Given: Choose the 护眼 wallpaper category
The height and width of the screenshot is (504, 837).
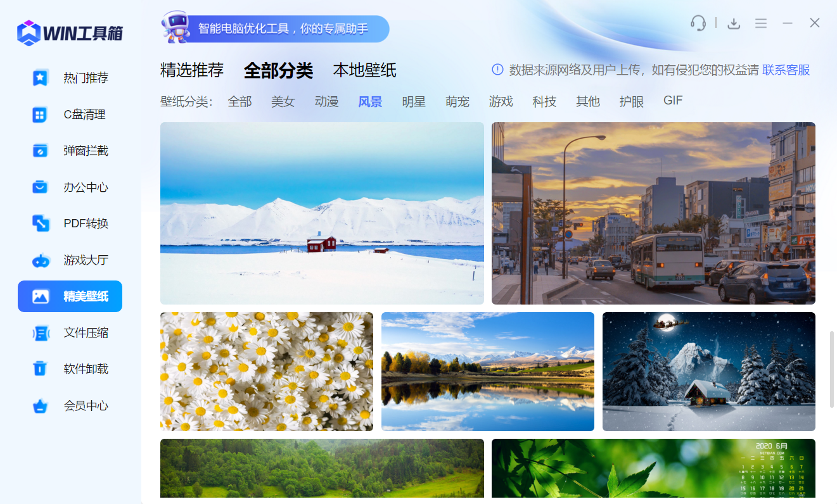Looking at the screenshot, I should pyautogui.click(x=631, y=101).
